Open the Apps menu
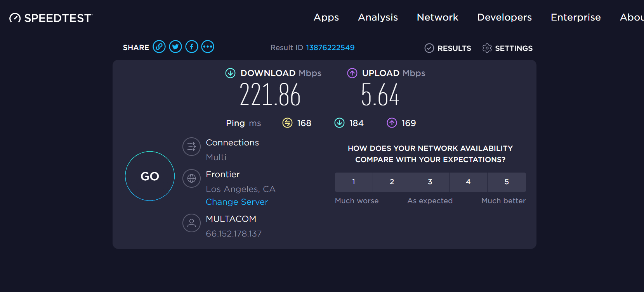The image size is (644, 292). tap(326, 17)
